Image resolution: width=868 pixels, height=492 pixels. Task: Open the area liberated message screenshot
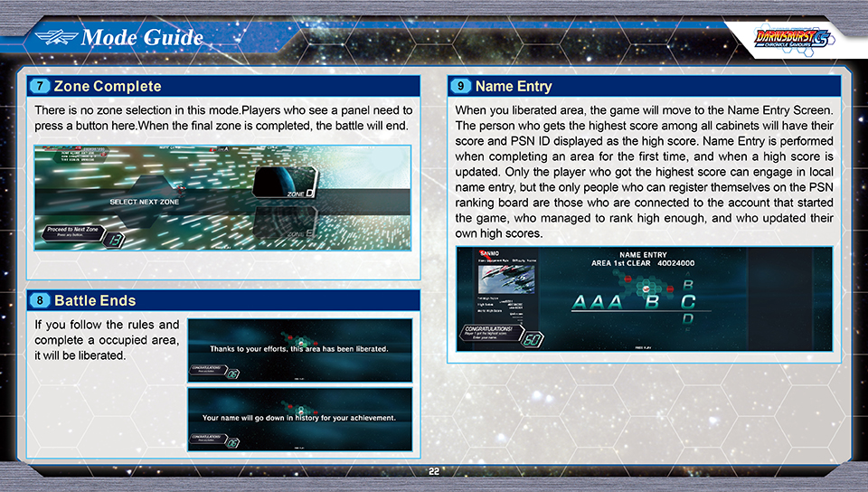(x=299, y=348)
